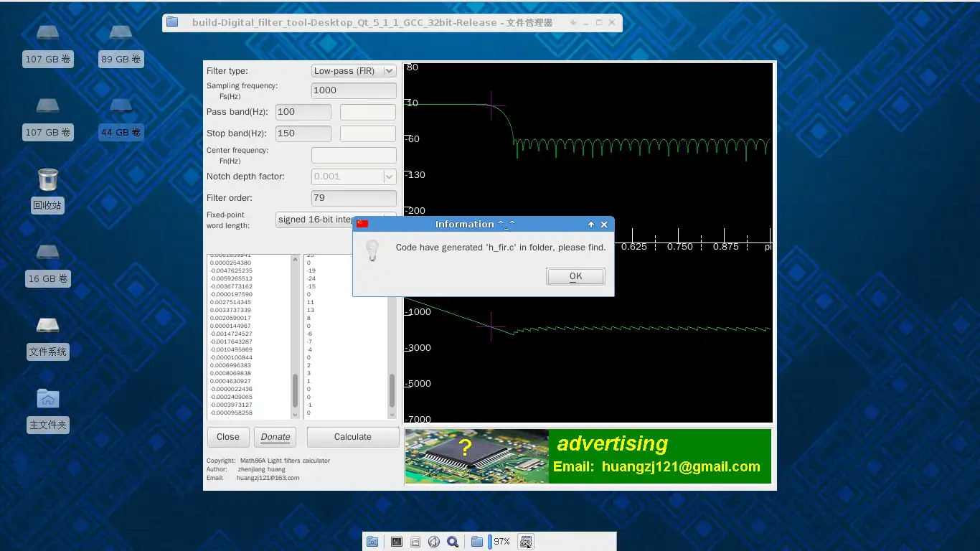Click the flag icon in Information dialog title
Image resolution: width=980 pixels, height=551 pixels.
(x=362, y=224)
